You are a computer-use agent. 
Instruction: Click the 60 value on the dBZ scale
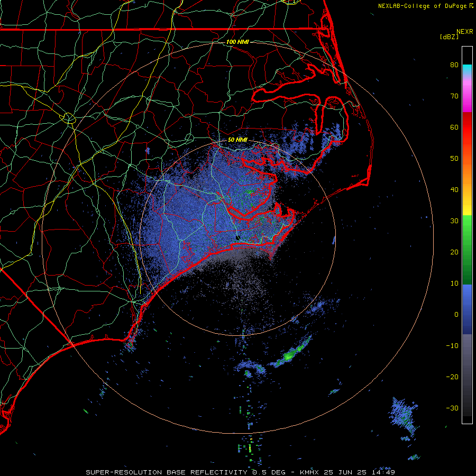(x=454, y=127)
